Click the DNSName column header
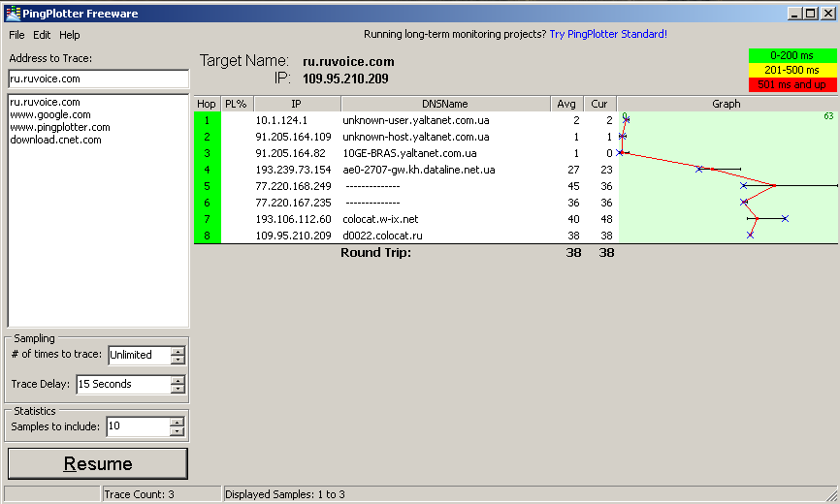Viewport: 840px width, 504px height. click(x=445, y=104)
